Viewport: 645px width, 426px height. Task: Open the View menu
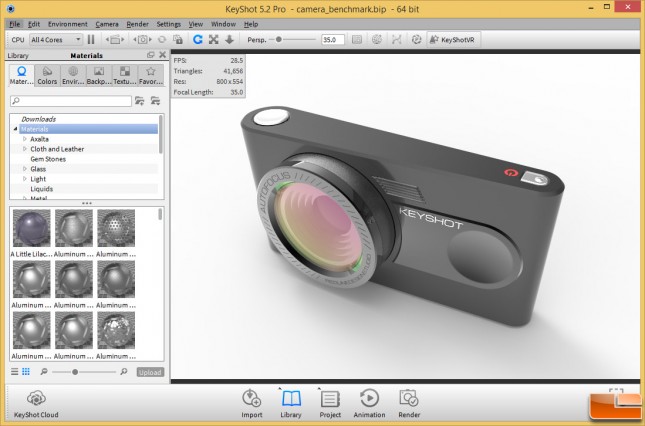point(196,24)
